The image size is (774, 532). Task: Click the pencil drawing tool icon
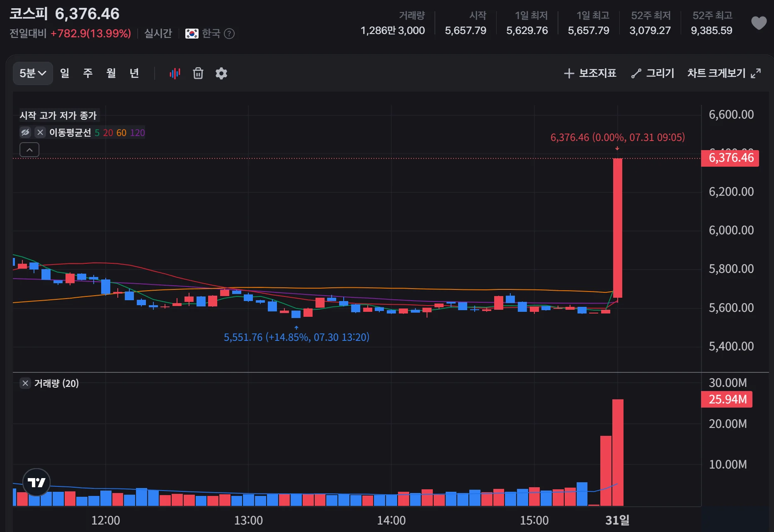(636, 73)
